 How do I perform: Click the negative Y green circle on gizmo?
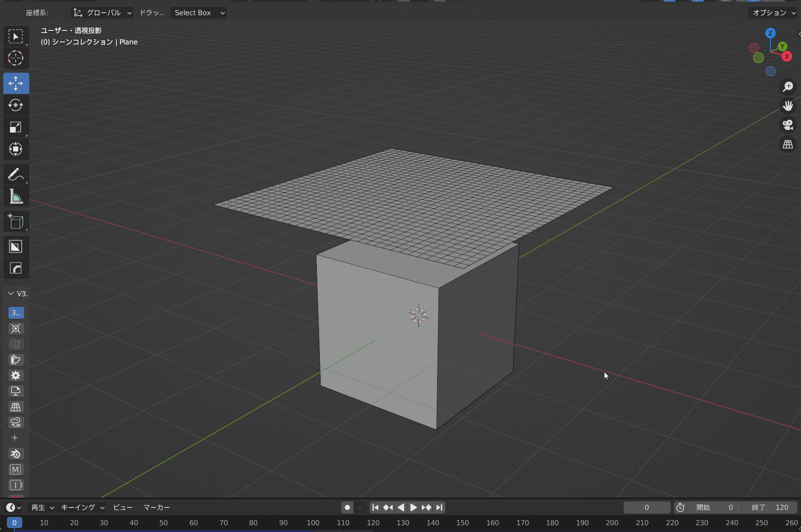pos(758,58)
